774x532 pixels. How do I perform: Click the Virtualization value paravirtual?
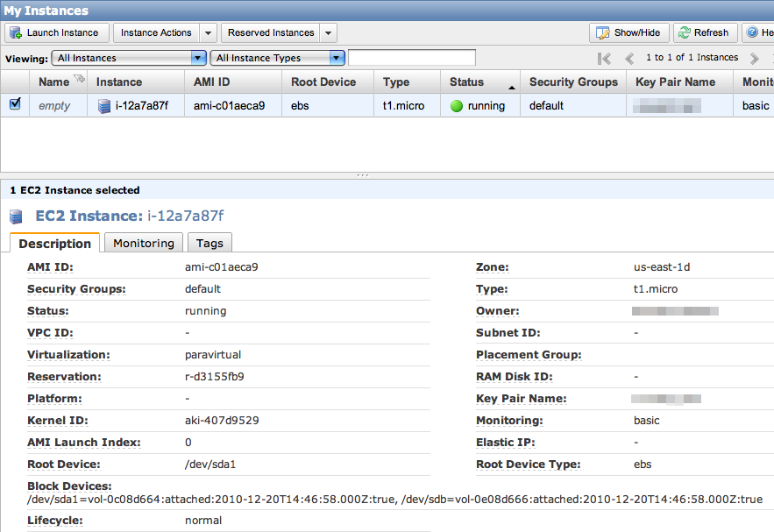pyautogui.click(x=213, y=355)
